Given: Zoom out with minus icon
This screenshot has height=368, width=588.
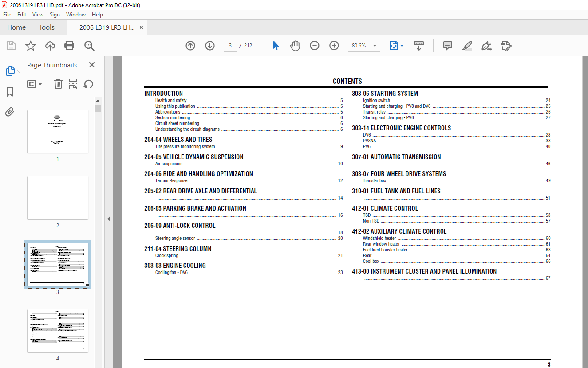Looking at the screenshot, I should pyautogui.click(x=315, y=46).
